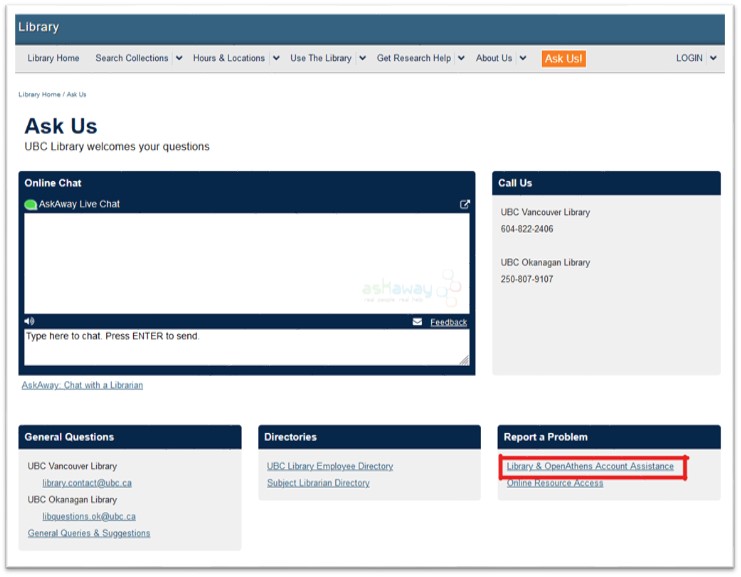Open the Use The Library dropdown arrow
Screen dimensions: 741x577
[x=362, y=58]
